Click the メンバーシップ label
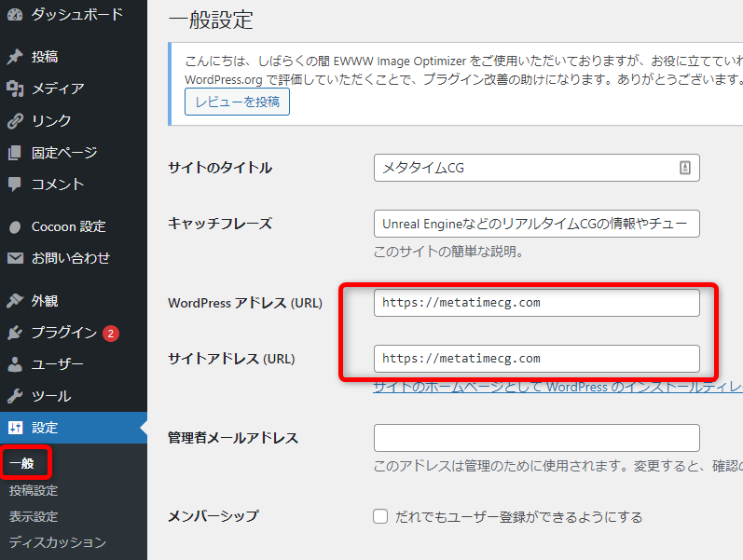Image resolution: width=743 pixels, height=560 pixels. click(x=213, y=516)
